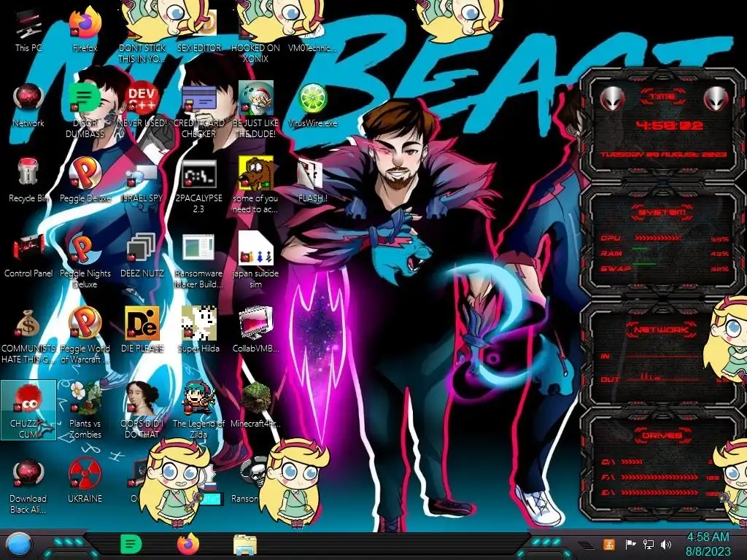Click the SYSTEM gadget header
The height and width of the screenshot is (560, 747).
[662, 212]
